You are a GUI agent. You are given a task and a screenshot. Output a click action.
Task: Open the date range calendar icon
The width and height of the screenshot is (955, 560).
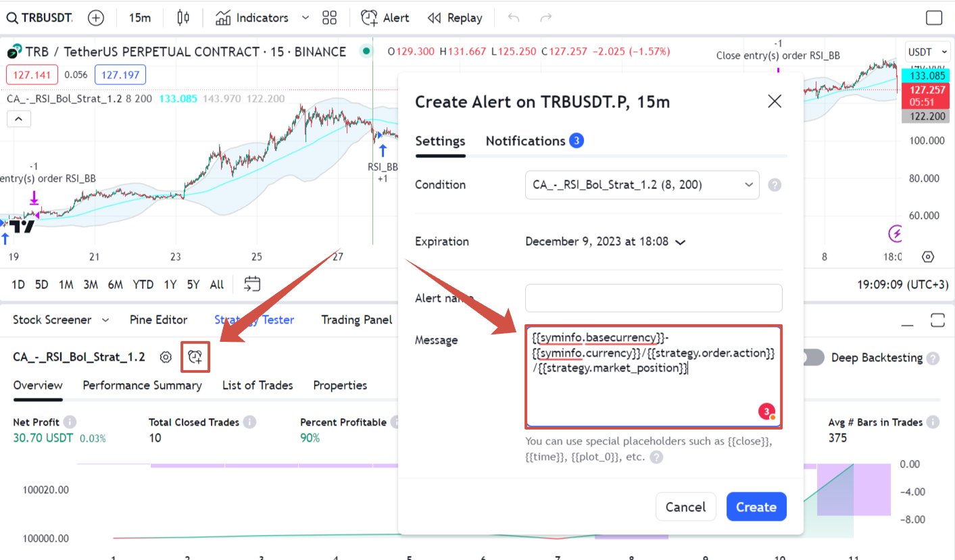pos(252,284)
